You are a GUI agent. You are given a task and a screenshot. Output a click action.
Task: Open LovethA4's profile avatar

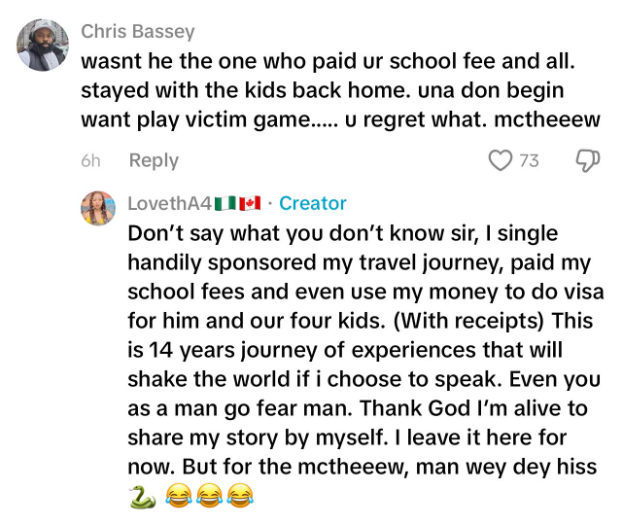pos(98,207)
